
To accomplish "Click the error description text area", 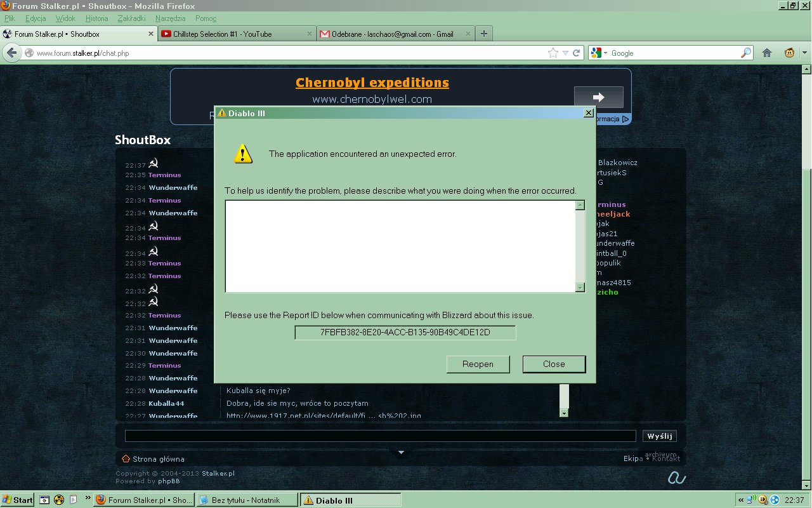I will pos(400,246).
